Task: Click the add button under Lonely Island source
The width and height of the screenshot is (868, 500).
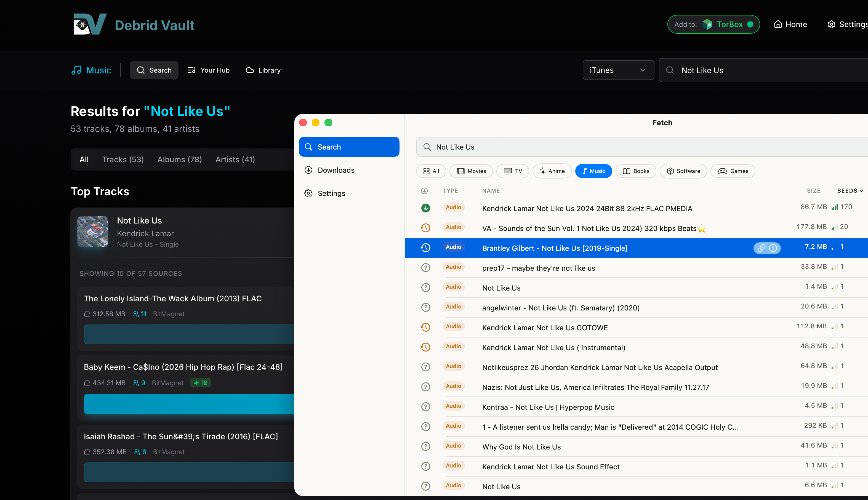Action: click(189, 334)
